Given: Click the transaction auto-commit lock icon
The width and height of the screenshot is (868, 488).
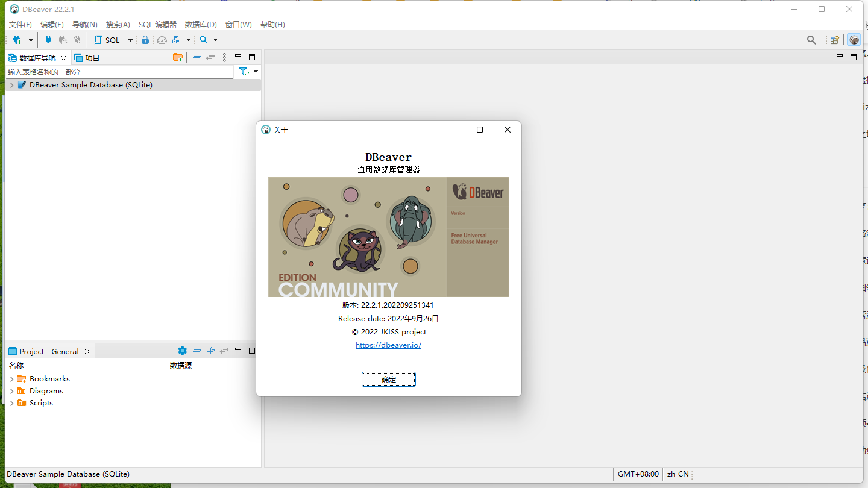Looking at the screenshot, I should click(145, 40).
